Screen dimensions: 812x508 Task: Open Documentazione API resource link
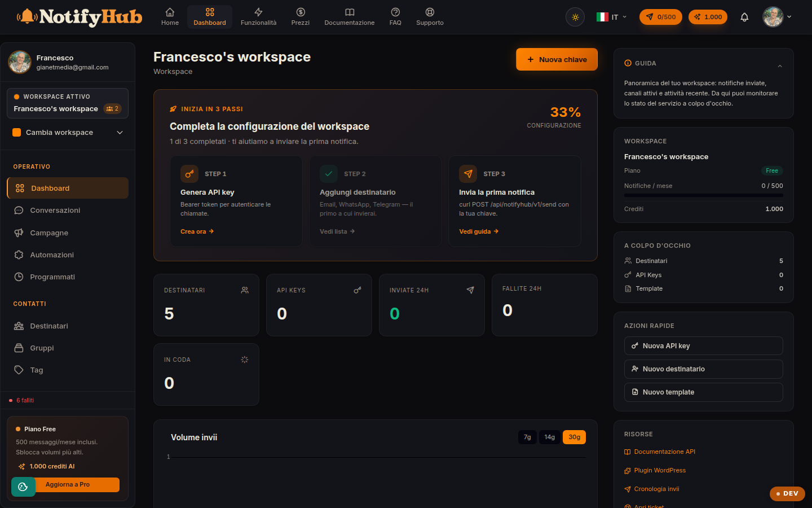click(x=660, y=452)
